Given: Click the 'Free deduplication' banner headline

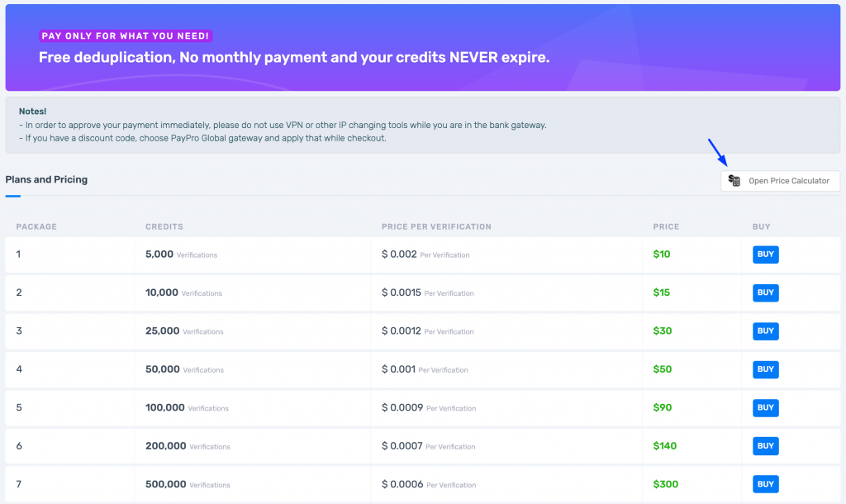Looking at the screenshot, I should 293,58.
